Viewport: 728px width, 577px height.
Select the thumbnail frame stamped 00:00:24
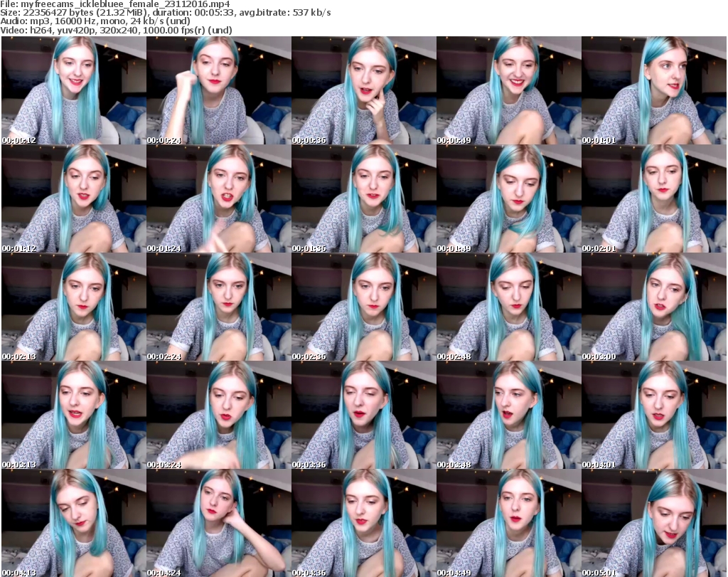[x=219, y=90]
